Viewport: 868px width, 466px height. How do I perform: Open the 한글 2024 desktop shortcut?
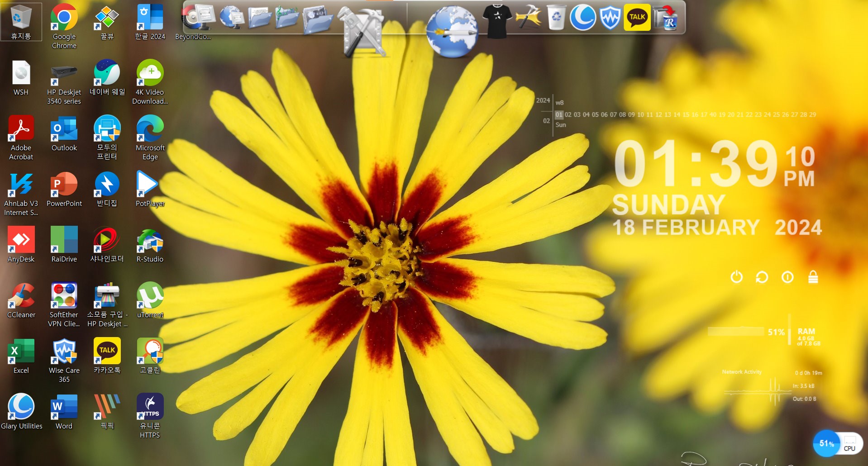(150, 22)
